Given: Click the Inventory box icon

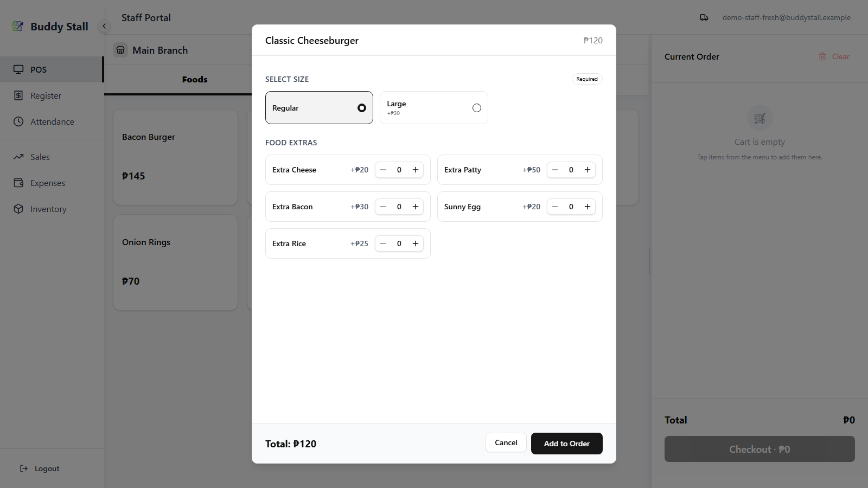Looking at the screenshot, I should coord(18,209).
